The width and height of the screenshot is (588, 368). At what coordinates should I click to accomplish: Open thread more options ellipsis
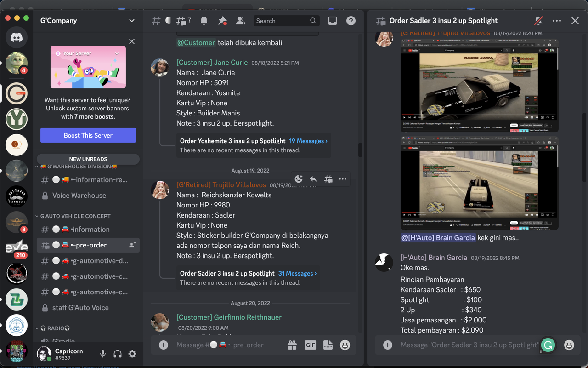click(x=557, y=21)
